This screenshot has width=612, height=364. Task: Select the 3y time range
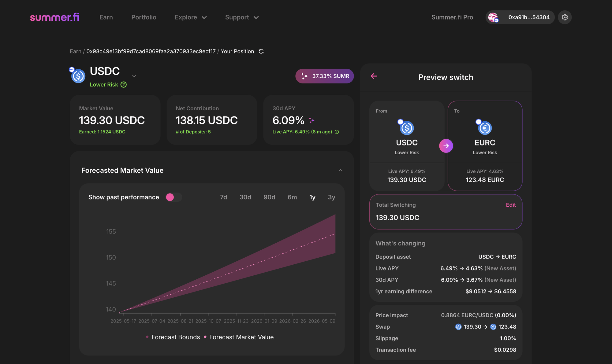(331, 197)
